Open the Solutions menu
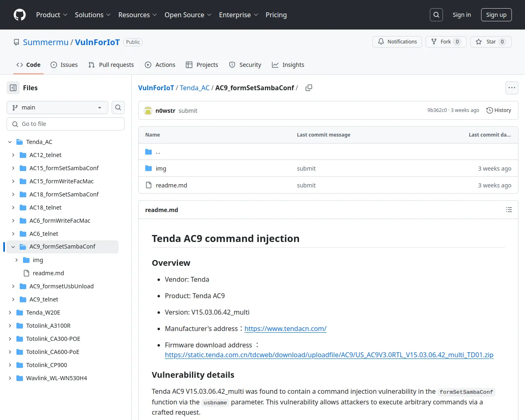Viewport: 525px width, 420px height. tap(93, 15)
